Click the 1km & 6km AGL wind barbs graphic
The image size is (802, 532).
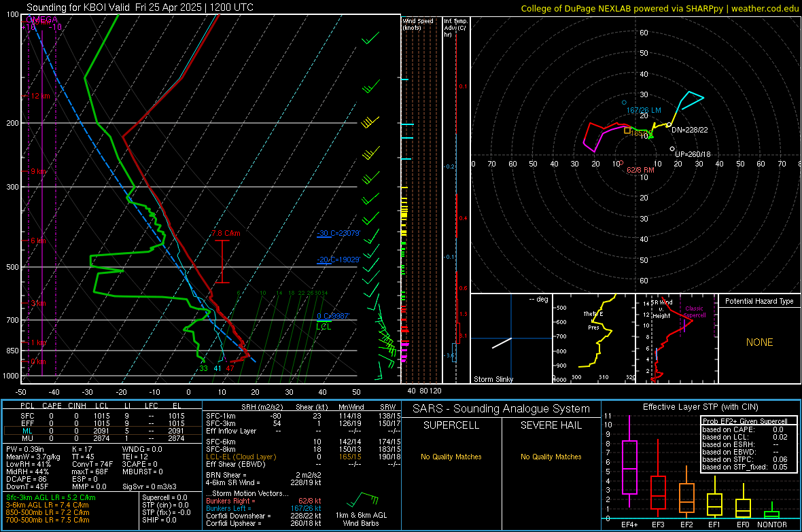[362, 500]
